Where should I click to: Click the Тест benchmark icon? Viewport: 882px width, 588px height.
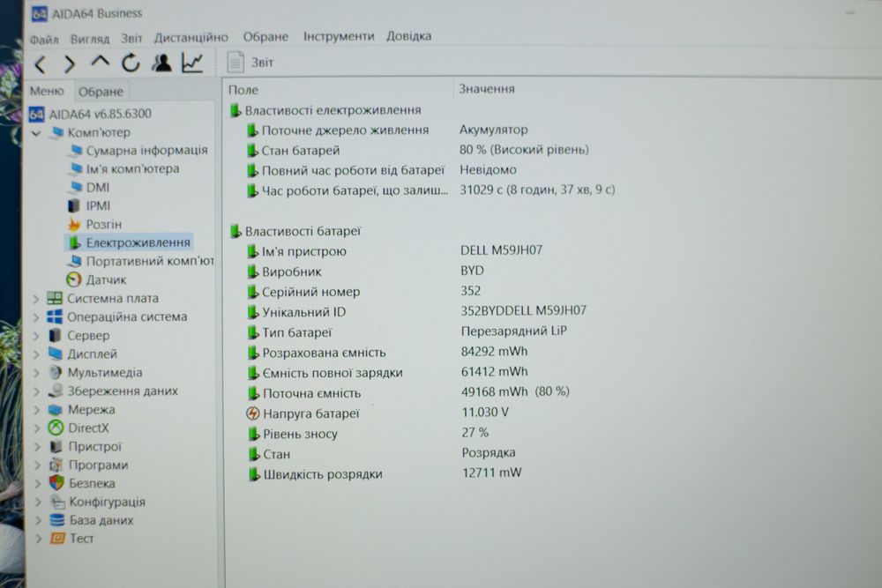(x=58, y=539)
